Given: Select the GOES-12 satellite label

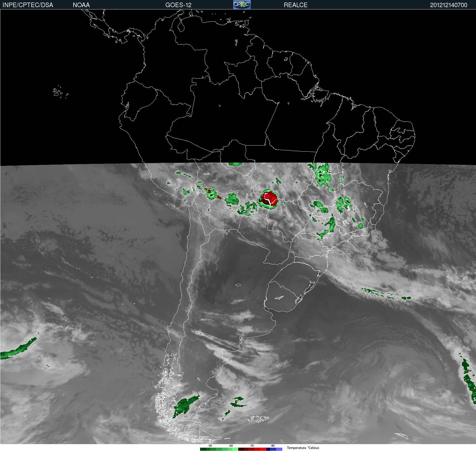Looking at the screenshot, I should pyautogui.click(x=178, y=5).
